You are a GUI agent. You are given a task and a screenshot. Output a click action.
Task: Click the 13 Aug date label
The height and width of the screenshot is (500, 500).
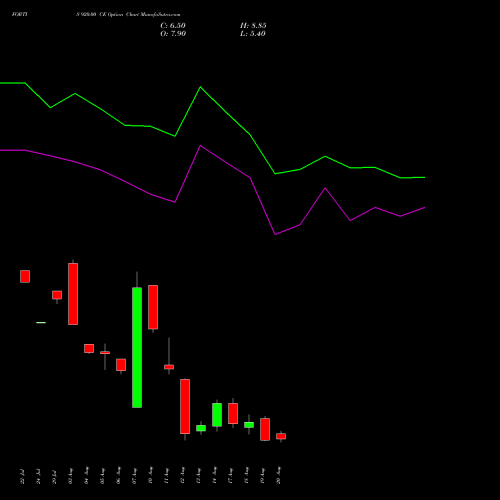point(198,476)
